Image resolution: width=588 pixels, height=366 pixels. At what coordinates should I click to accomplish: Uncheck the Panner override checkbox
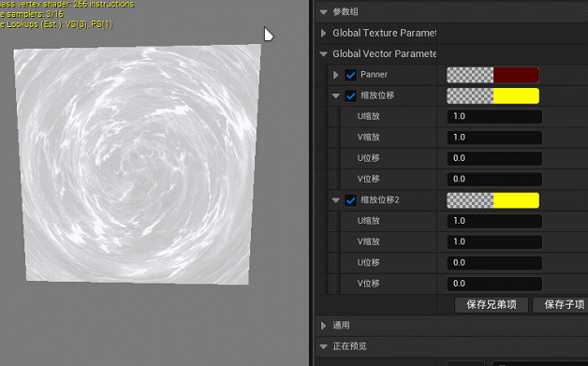tap(350, 75)
